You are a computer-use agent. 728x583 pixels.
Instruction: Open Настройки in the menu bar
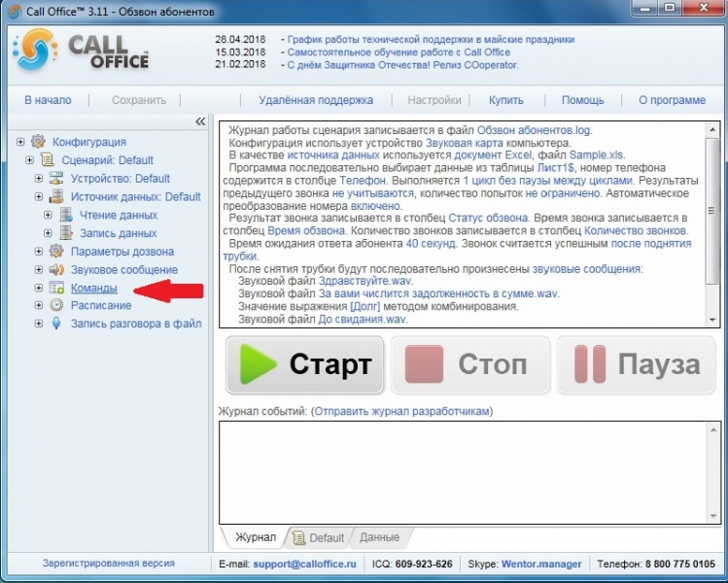point(434,100)
